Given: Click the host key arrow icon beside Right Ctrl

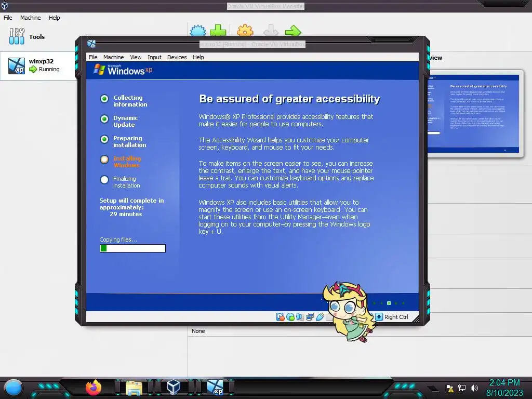Looking at the screenshot, I should (x=379, y=317).
